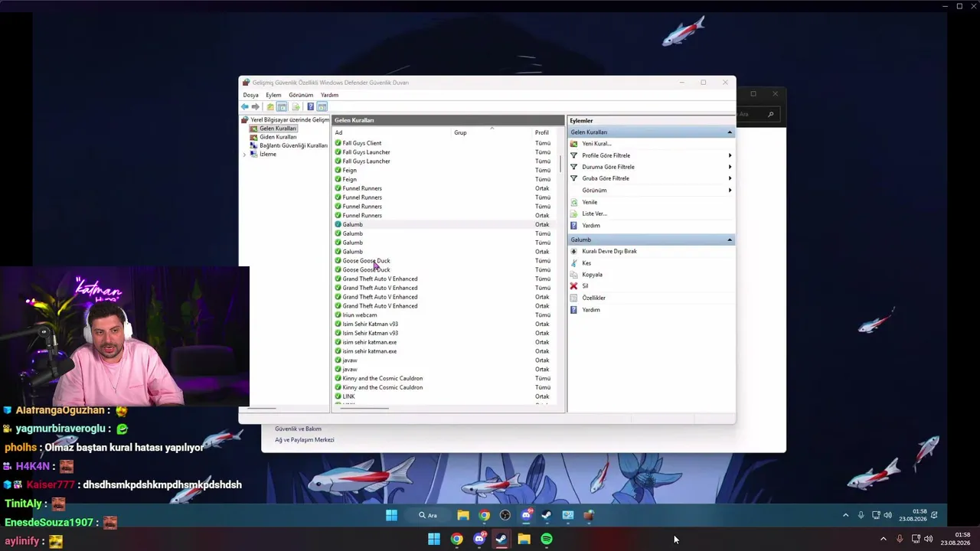This screenshot has height=551, width=980.
Task: Open Yardım under the Galumb actions section
Action: tap(591, 310)
